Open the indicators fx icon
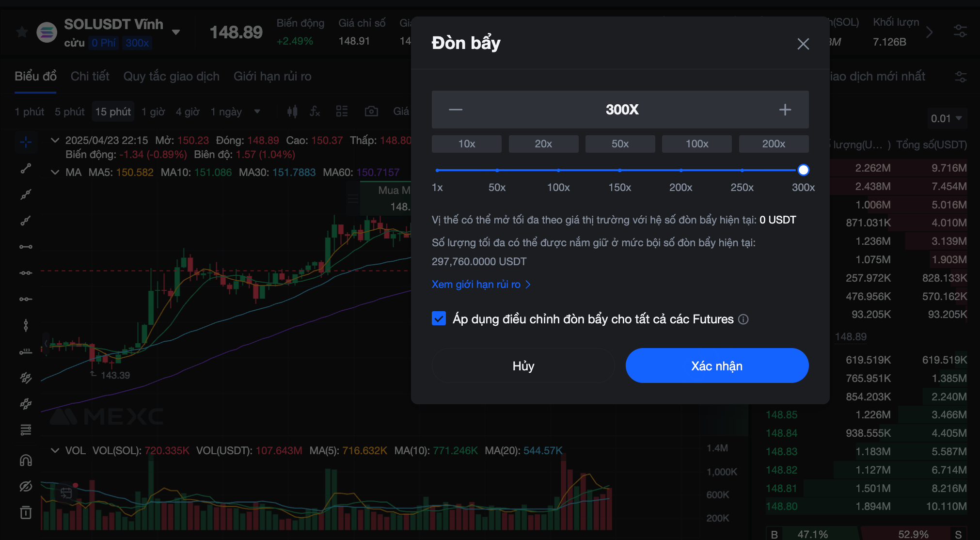The width and height of the screenshot is (980, 540). tap(315, 111)
